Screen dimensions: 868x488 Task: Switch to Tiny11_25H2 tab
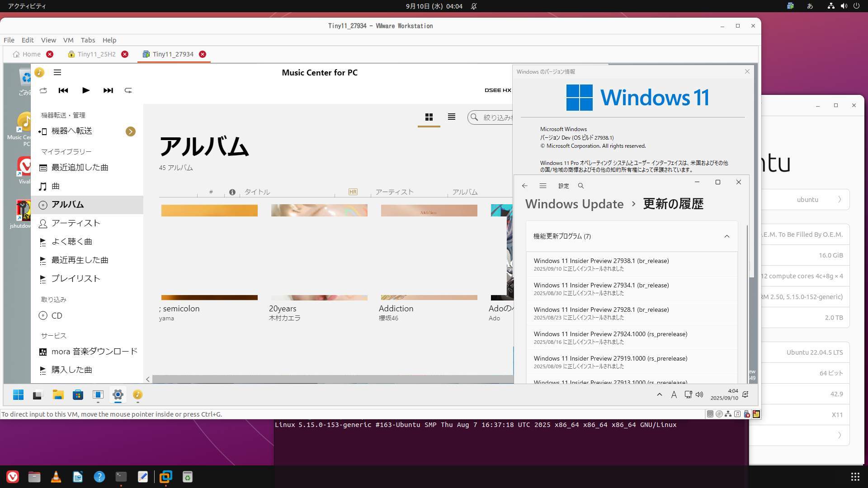[x=96, y=54]
